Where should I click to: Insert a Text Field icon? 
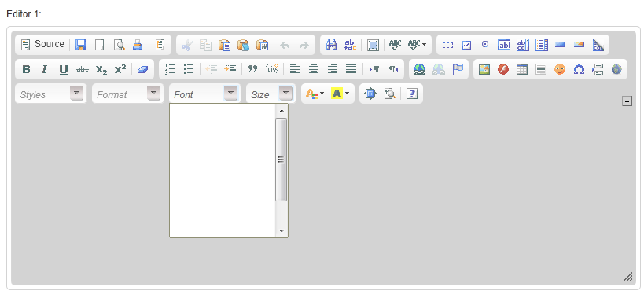(504, 45)
